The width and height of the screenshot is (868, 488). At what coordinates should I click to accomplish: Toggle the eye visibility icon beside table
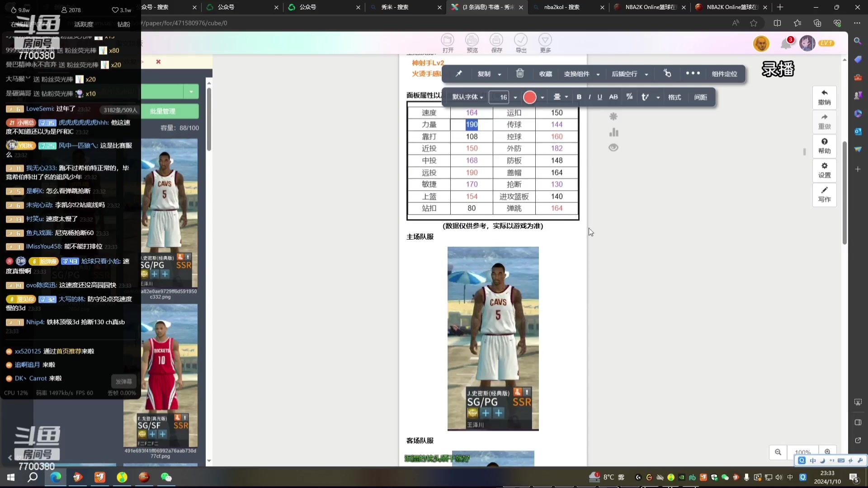tap(613, 147)
